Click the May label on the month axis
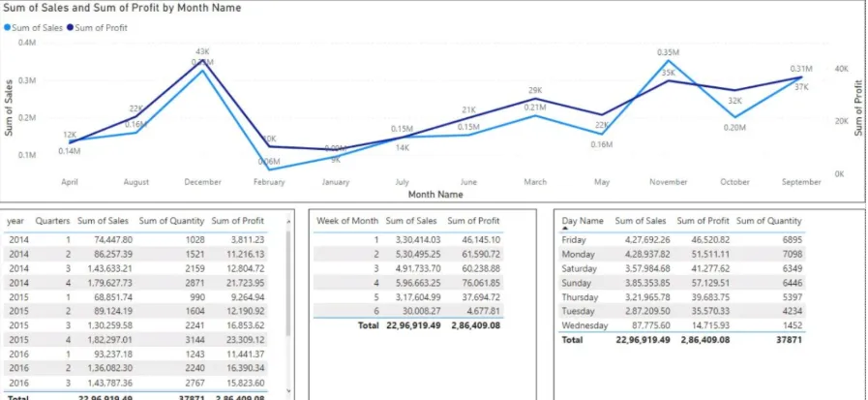The image size is (868, 400). pyautogui.click(x=602, y=182)
